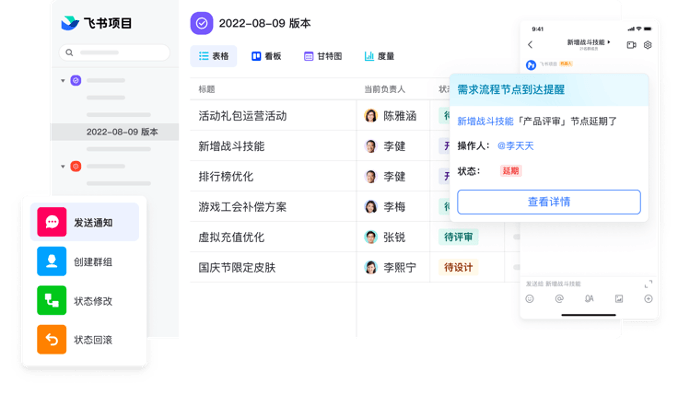Open the 新增战斗技能 link in the reminder card
This screenshot has width=678, height=394.
click(x=485, y=122)
